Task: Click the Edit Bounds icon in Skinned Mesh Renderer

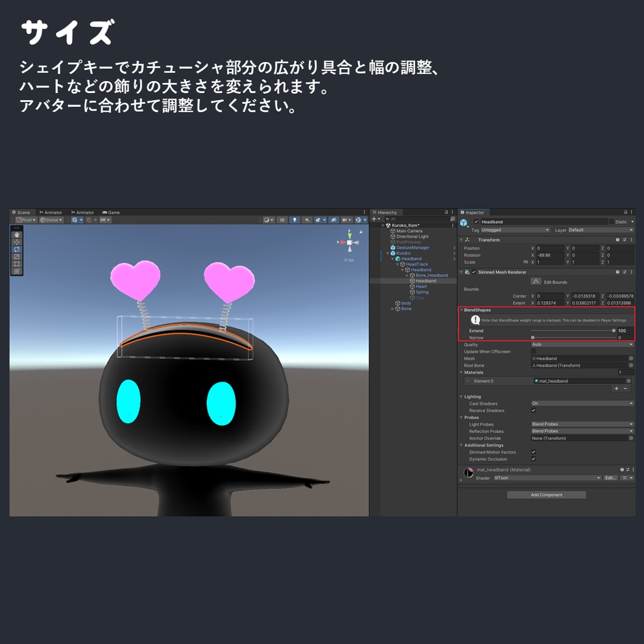Action: pyautogui.click(x=536, y=281)
